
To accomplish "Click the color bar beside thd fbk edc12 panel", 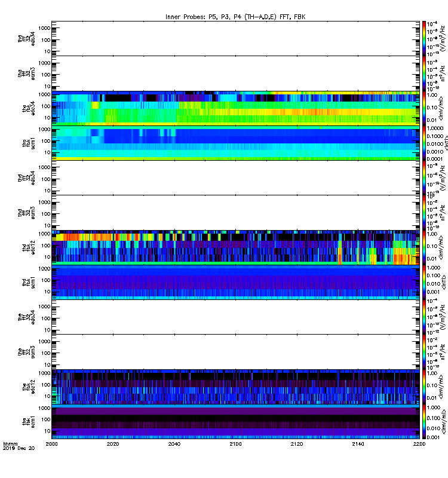I will (424, 247).
